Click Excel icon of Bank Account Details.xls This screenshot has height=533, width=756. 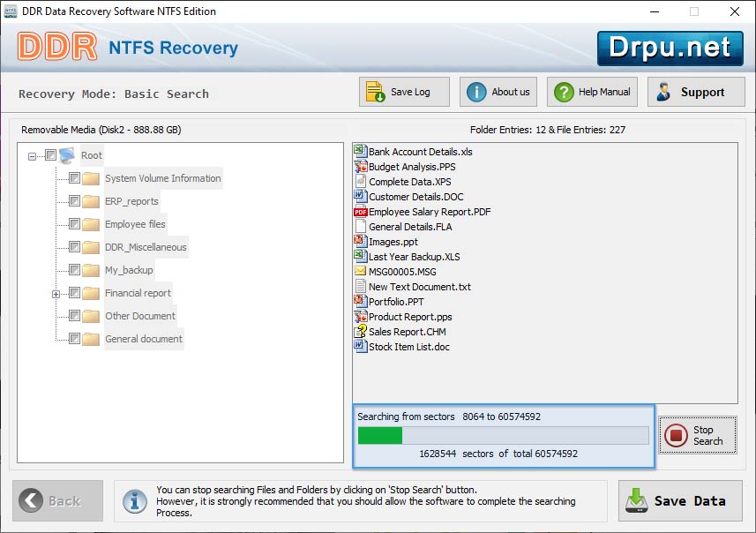361,152
